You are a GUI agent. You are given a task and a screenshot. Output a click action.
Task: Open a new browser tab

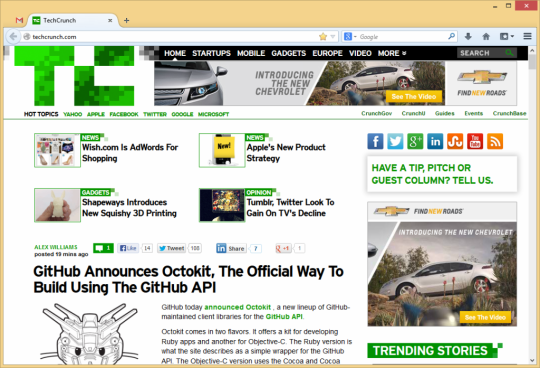click(126, 20)
